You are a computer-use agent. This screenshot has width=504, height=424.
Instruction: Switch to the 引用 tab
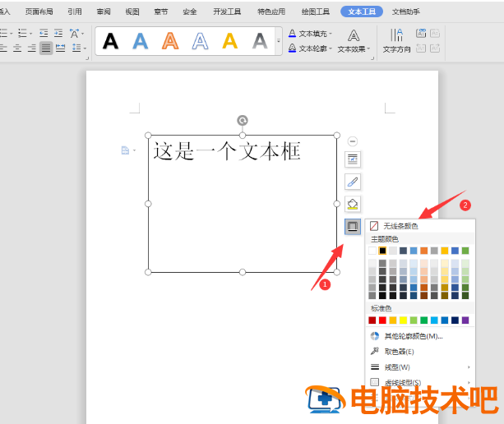click(x=75, y=12)
